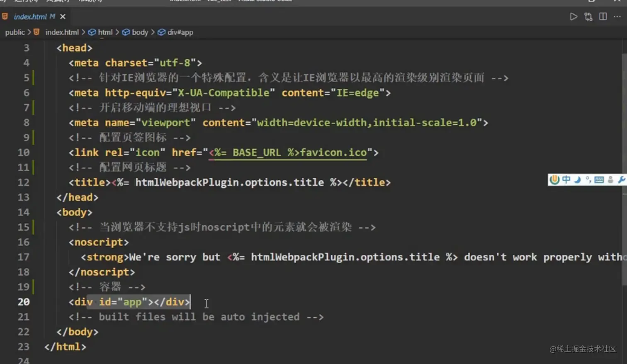Toggle the moon half-width icon in the IME bar
627x364 pixels.
coord(577,180)
